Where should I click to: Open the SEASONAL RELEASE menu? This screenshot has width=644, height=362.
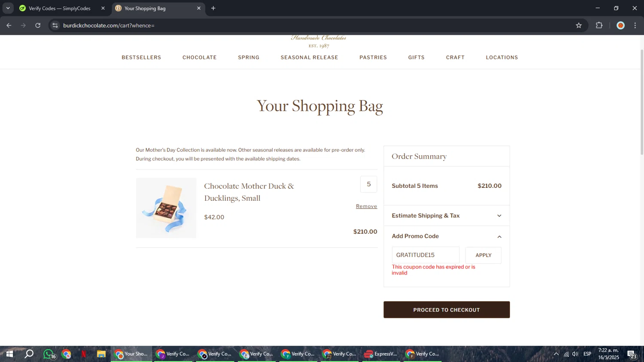(x=310, y=57)
